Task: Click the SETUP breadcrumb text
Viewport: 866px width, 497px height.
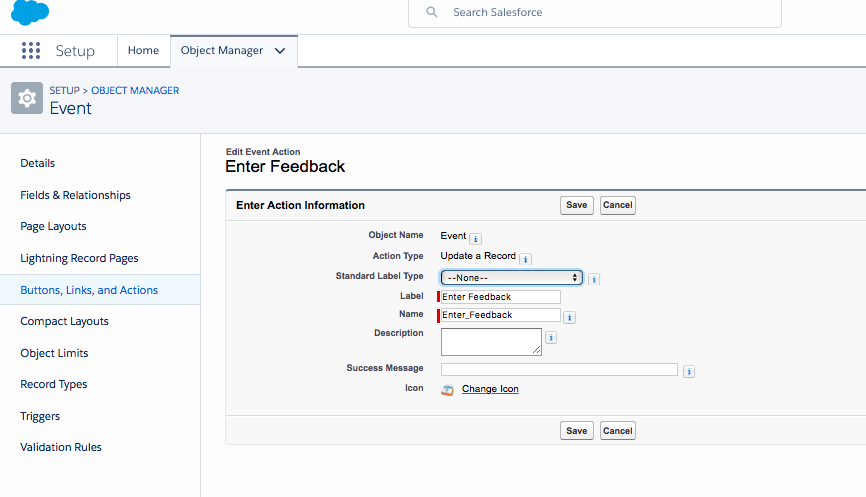Action: [65, 91]
